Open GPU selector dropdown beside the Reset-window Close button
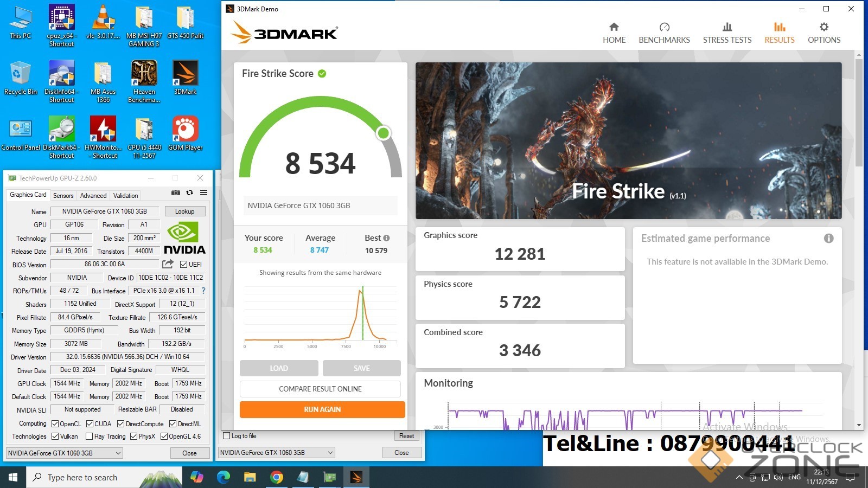 (277, 452)
